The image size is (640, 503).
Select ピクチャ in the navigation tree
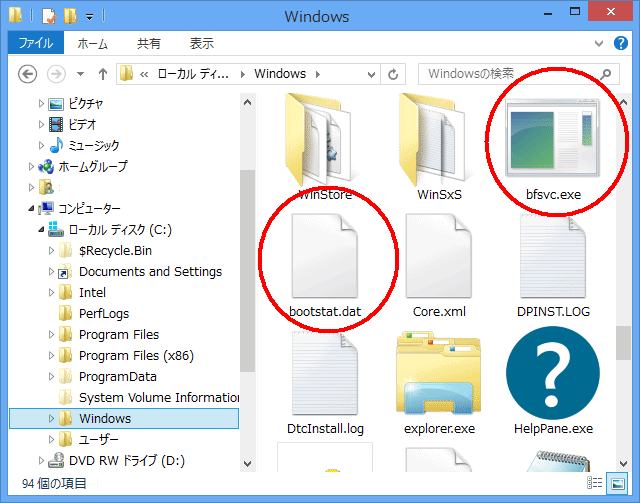[86, 104]
